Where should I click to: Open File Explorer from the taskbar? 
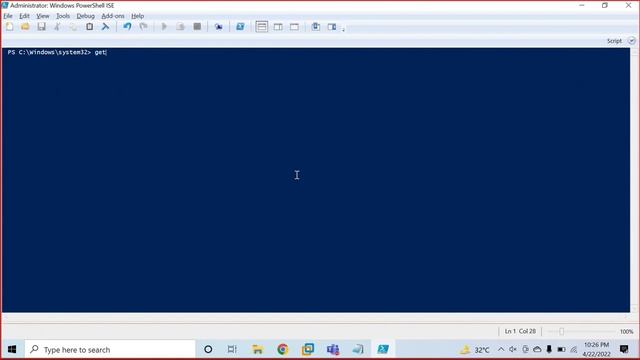click(258, 349)
